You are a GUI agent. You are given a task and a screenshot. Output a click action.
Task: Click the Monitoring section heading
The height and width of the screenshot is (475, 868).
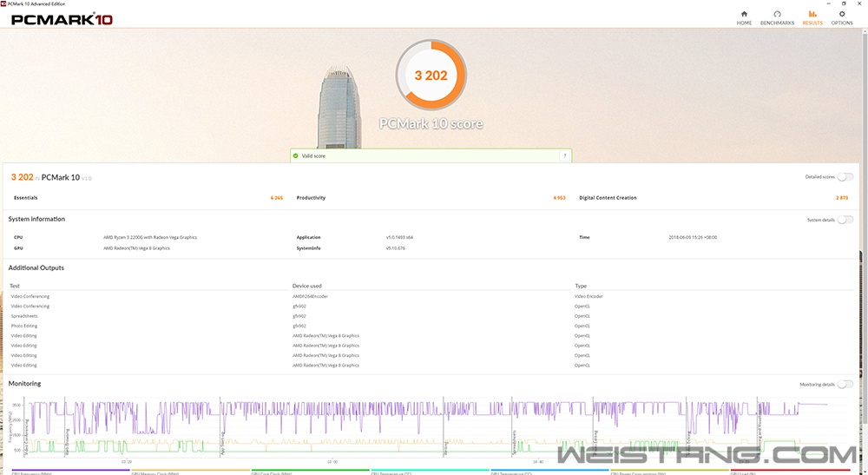[x=24, y=384]
